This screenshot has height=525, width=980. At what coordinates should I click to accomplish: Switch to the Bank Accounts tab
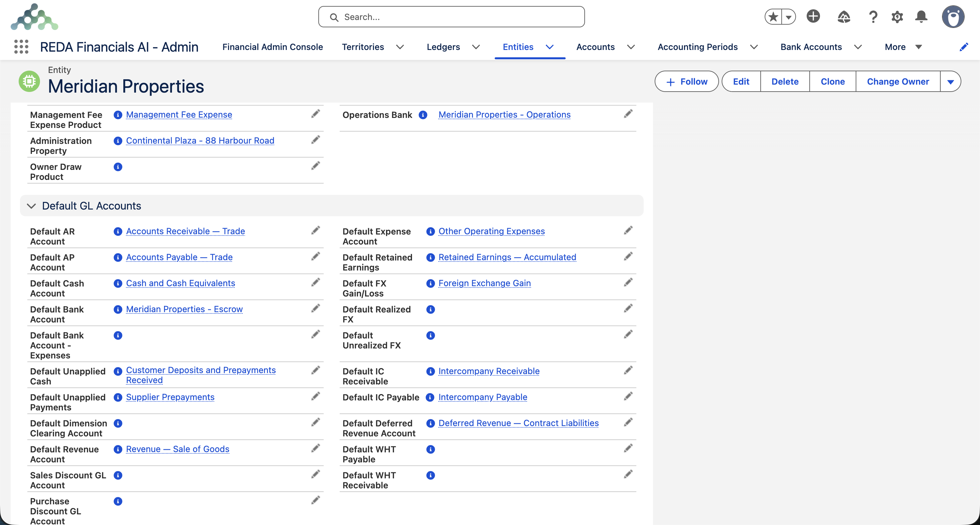[811, 47]
